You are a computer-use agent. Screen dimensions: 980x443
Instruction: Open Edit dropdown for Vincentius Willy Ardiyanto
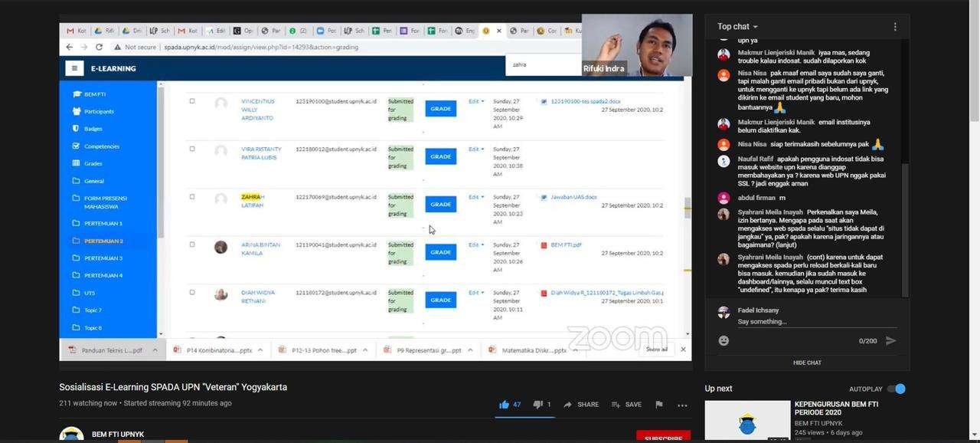[x=476, y=101]
